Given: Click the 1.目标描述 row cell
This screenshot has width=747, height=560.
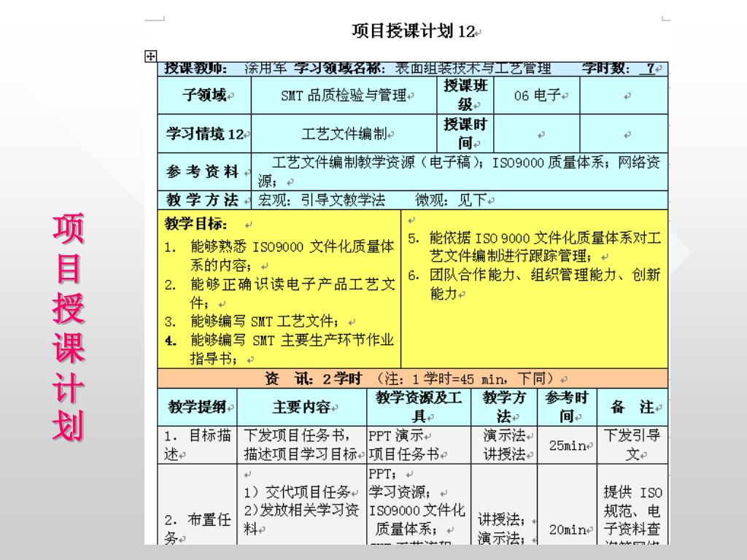Looking at the screenshot, I should 197,445.
